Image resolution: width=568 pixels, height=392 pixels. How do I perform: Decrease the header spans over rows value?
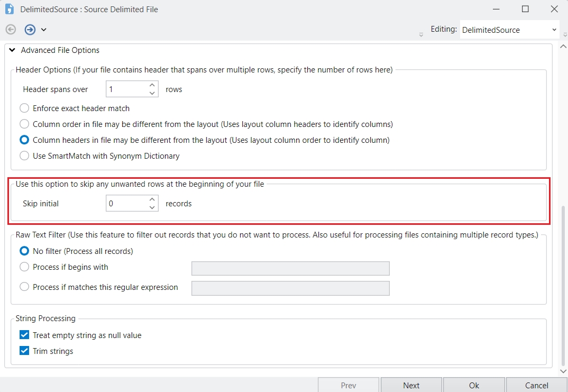tap(152, 93)
